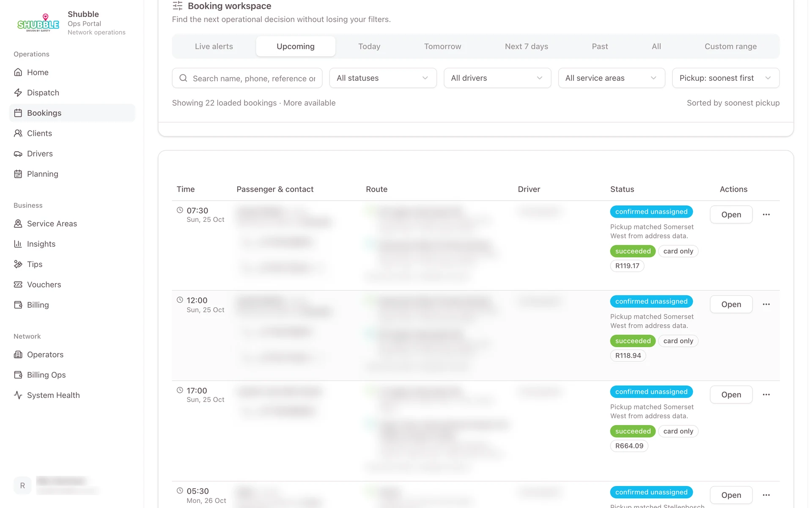The width and height of the screenshot is (812, 508).
Task: Open the Pickup: soonest first sort dropdown
Action: click(x=726, y=78)
